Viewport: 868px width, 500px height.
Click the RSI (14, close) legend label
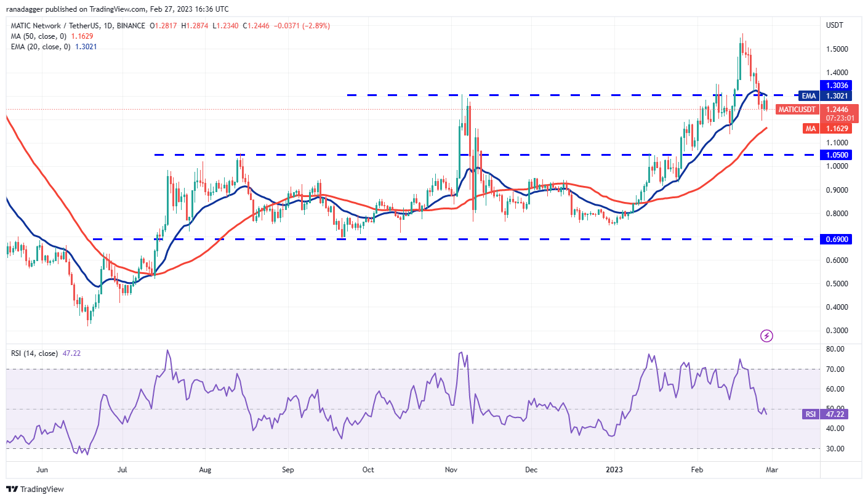coord(36,353)
